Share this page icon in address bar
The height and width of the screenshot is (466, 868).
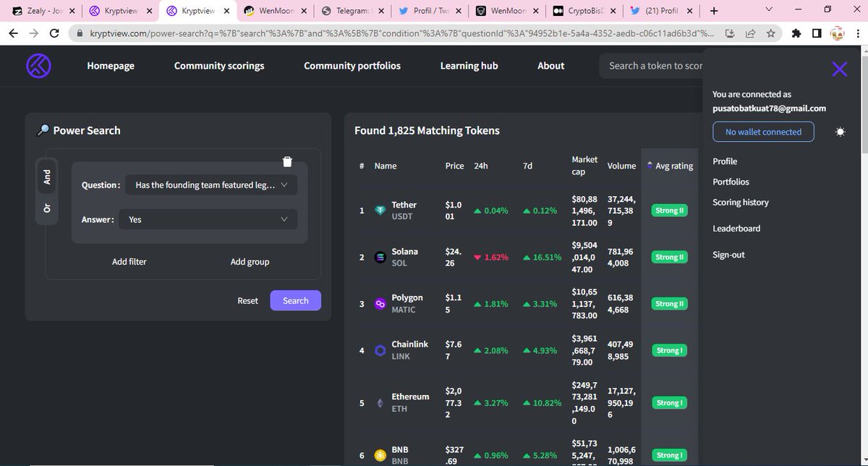[x=751, y=33]
